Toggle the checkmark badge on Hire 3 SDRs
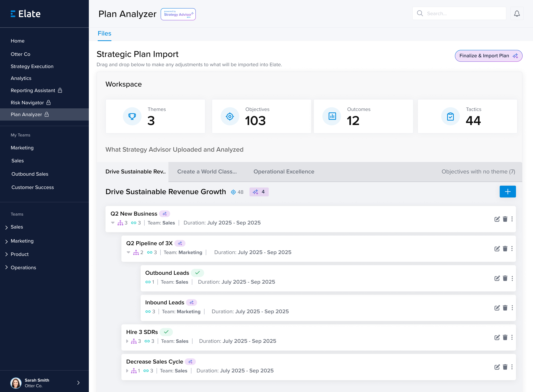This screenshot has width=533, height=392. click(166, 332)
